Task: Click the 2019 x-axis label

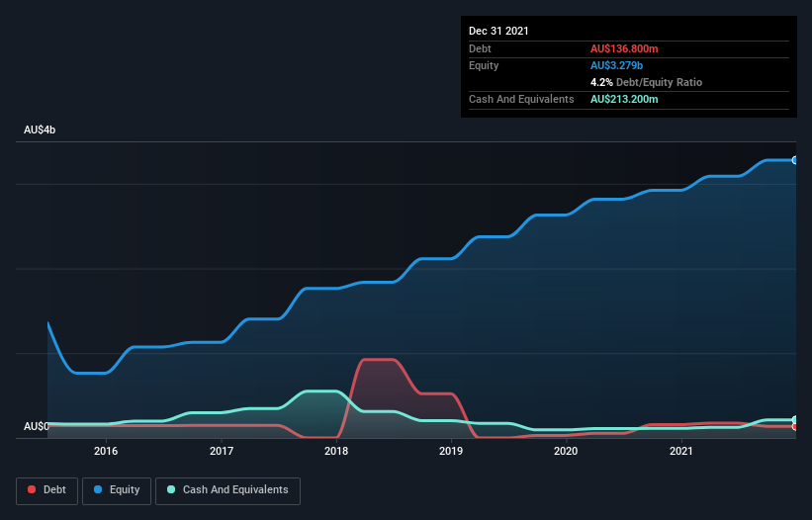Action: [x=451, y=451]
